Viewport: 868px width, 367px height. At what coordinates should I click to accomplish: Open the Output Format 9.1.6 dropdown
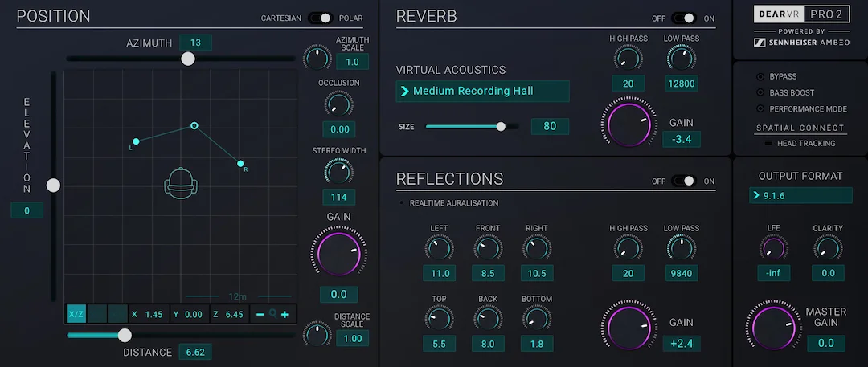[x=800, y=195]
